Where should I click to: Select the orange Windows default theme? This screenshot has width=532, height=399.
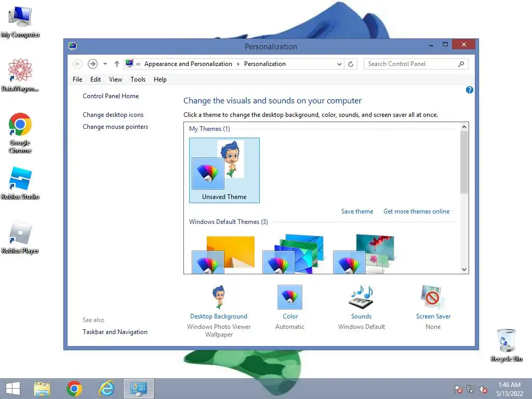[x=223, y=255]
